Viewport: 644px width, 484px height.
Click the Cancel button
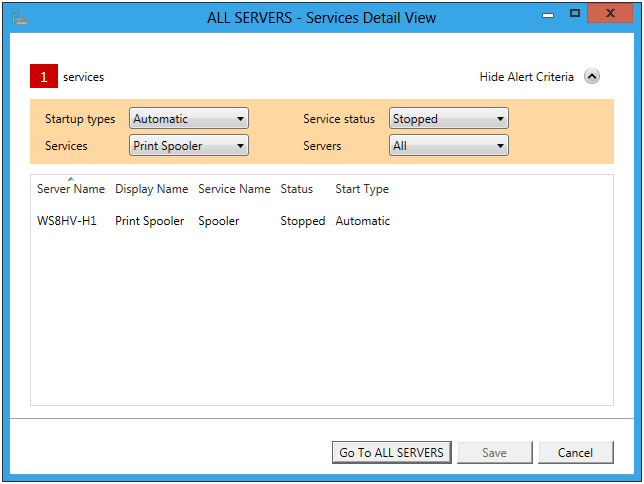click(575, 452)
